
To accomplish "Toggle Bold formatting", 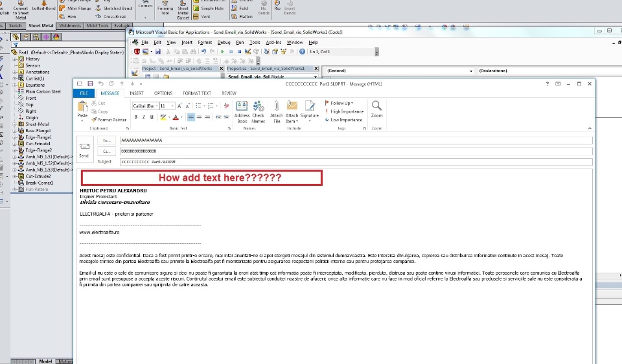I will coord(135,117).
